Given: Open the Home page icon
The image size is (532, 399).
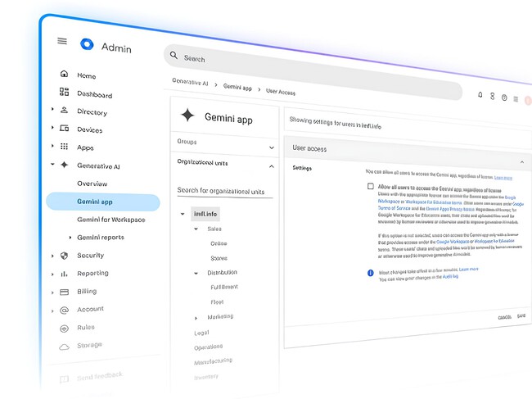Looking at the screenshot, I should pos(64,75).
